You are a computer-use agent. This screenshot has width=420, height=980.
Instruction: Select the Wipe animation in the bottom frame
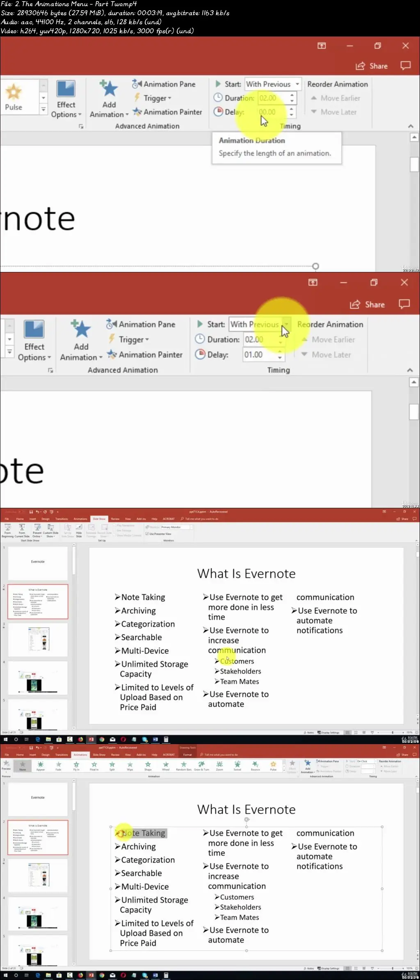pyautogui.click(x=130, y=766)
